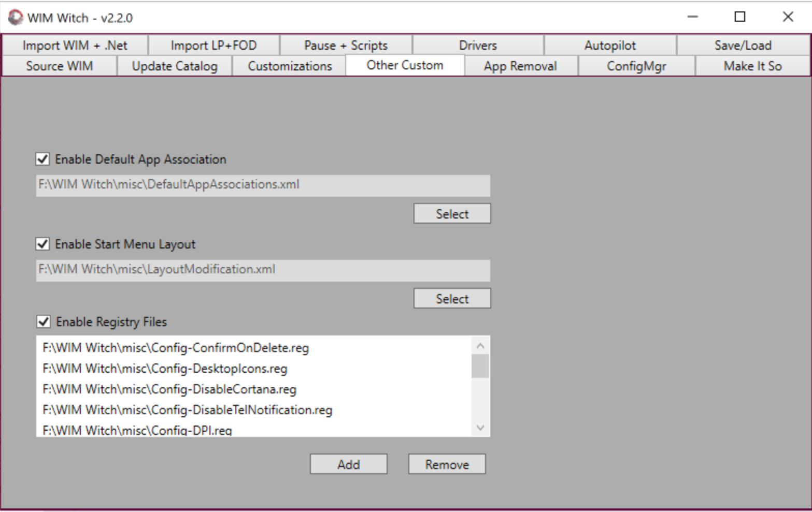Click the Remove registry file button
Screen dimensions: 812x512
[447, 464]
